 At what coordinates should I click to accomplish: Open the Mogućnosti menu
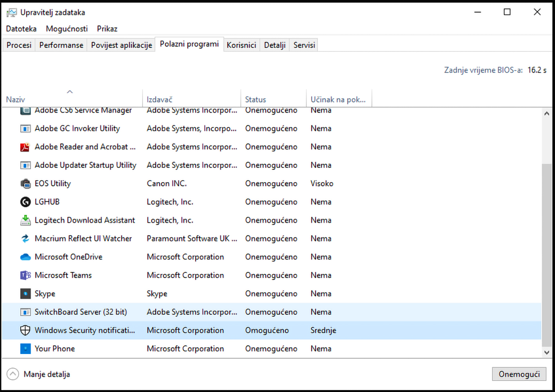67,29
